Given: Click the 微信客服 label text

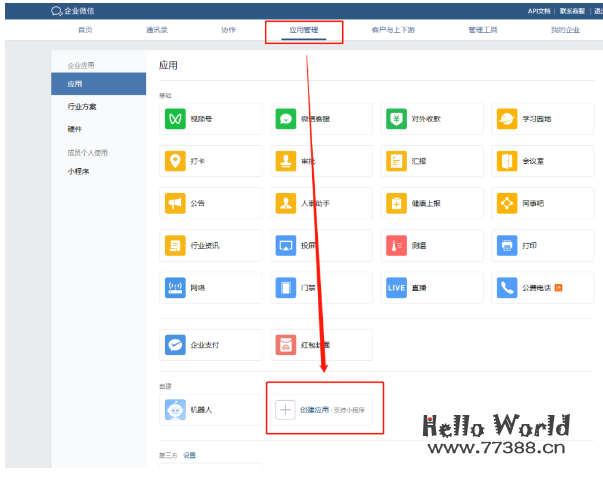Looking at the screenshot, I should [316, 119].
